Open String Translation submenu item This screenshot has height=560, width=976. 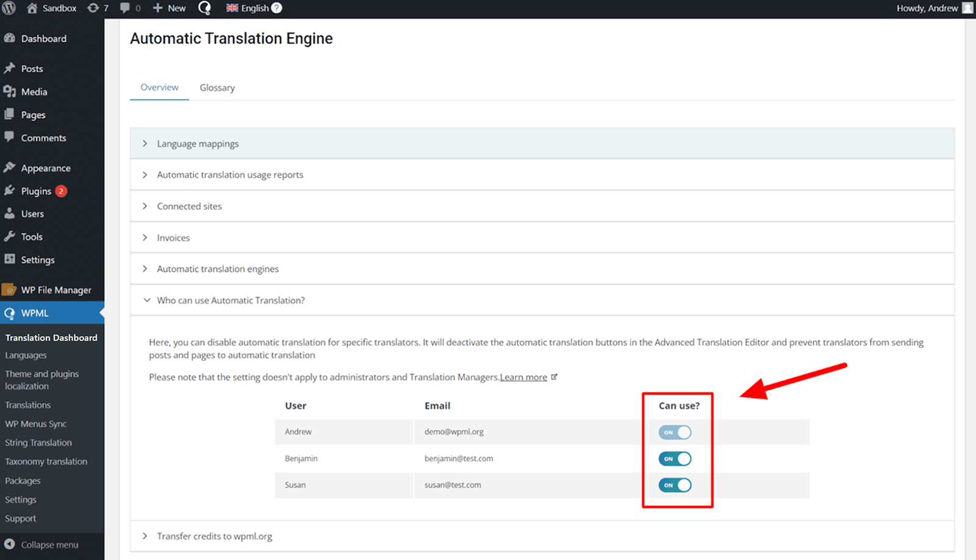[38, 443]
